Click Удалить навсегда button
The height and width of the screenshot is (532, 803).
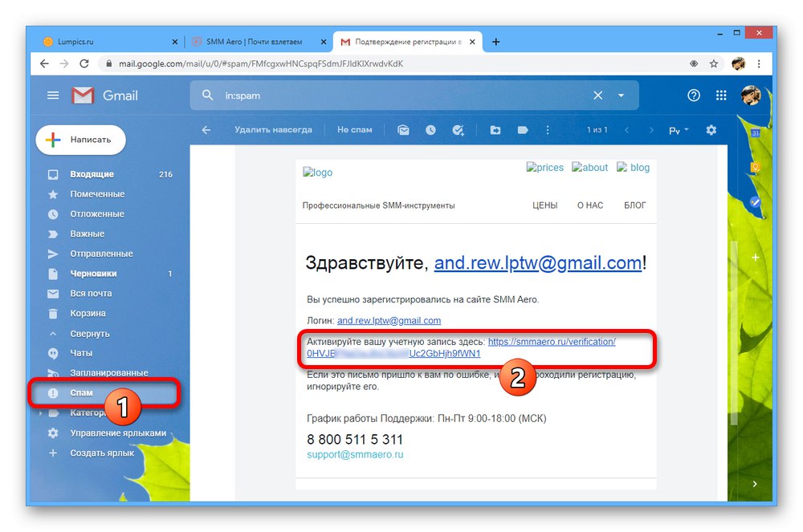273,130
